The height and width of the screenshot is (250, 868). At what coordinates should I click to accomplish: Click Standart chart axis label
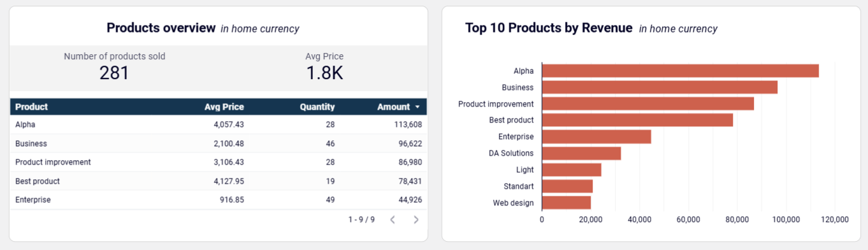click(x=518, y=186)
